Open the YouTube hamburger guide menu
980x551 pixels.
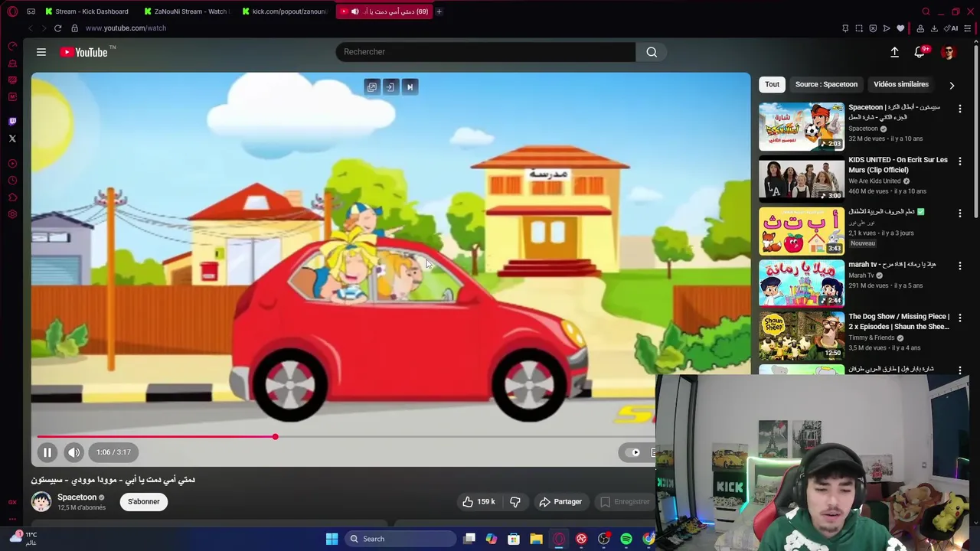coord(41,52)
